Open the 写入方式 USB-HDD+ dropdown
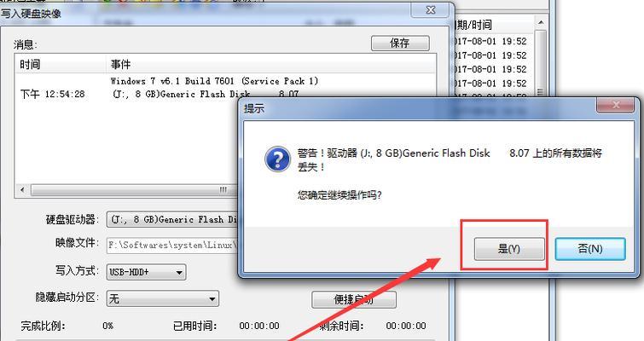Viewport: 644px width, 341px height. pos(146,272)
